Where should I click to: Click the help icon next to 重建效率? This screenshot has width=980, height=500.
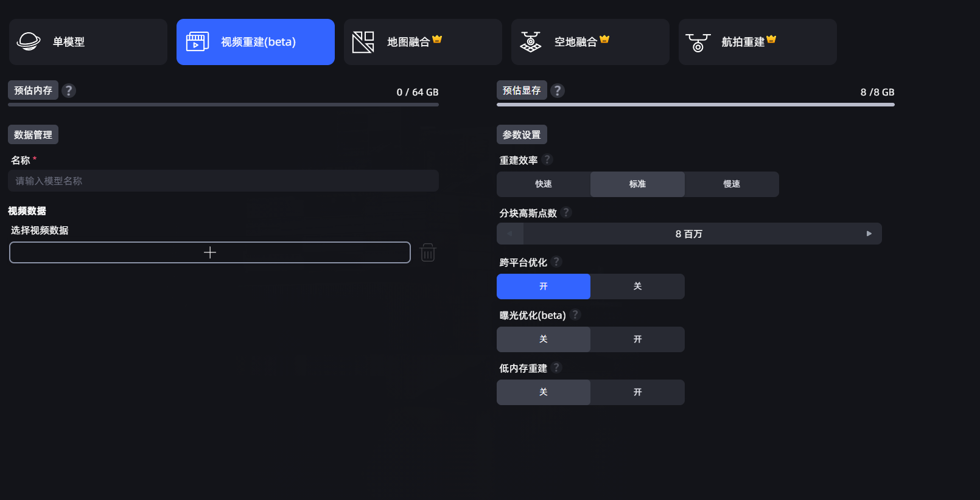(x=547, y=159)
